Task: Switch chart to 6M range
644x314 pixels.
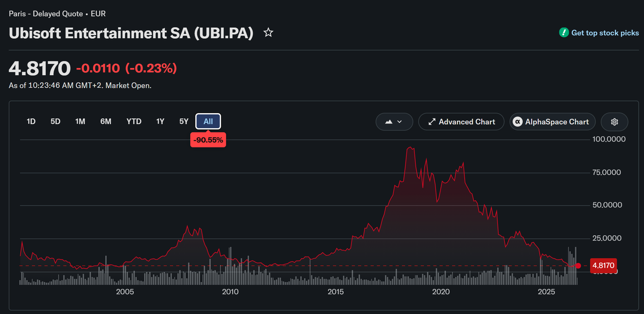Action: tap(106, 121)
